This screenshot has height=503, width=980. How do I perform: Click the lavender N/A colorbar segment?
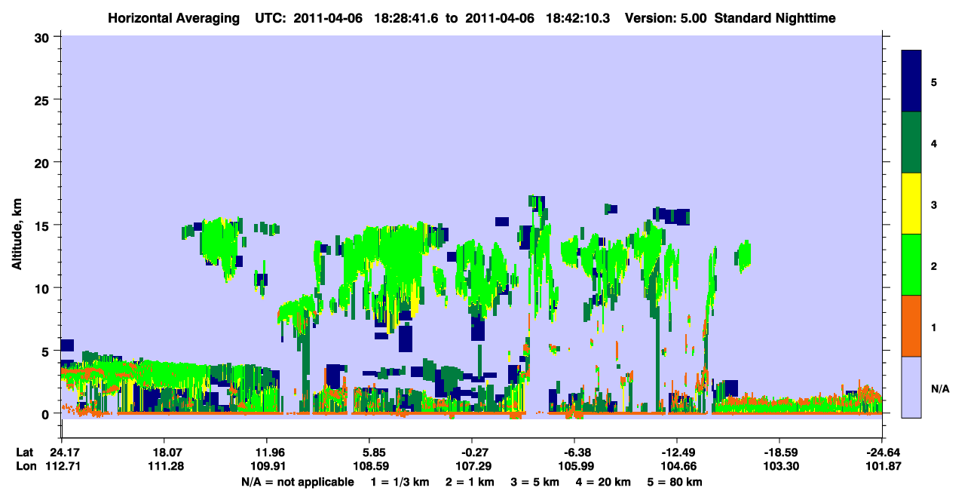click(911, 387)
